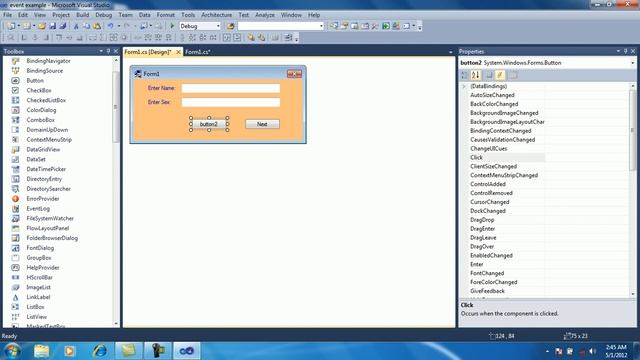Save the current file with the Save icon
The width and height of the screenshot is (640, 360).
pos(53,26)
